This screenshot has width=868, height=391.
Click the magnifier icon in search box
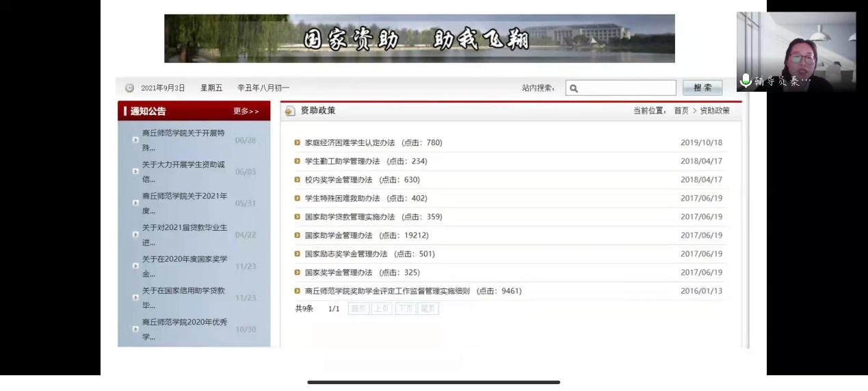click(574, 88)
